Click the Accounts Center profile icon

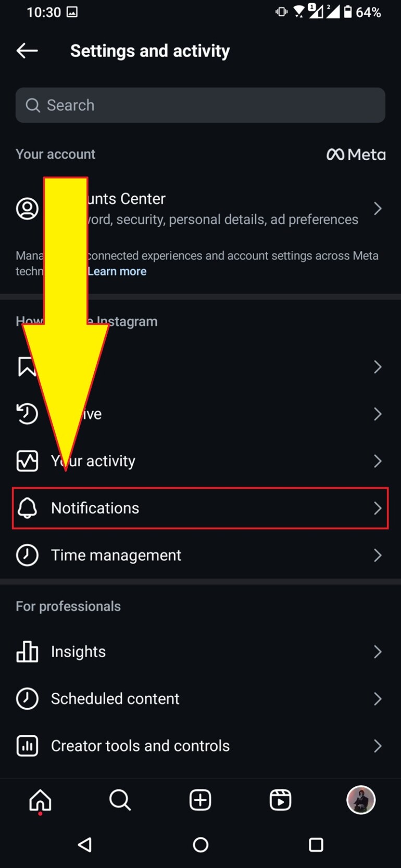(x=27, y=208)
